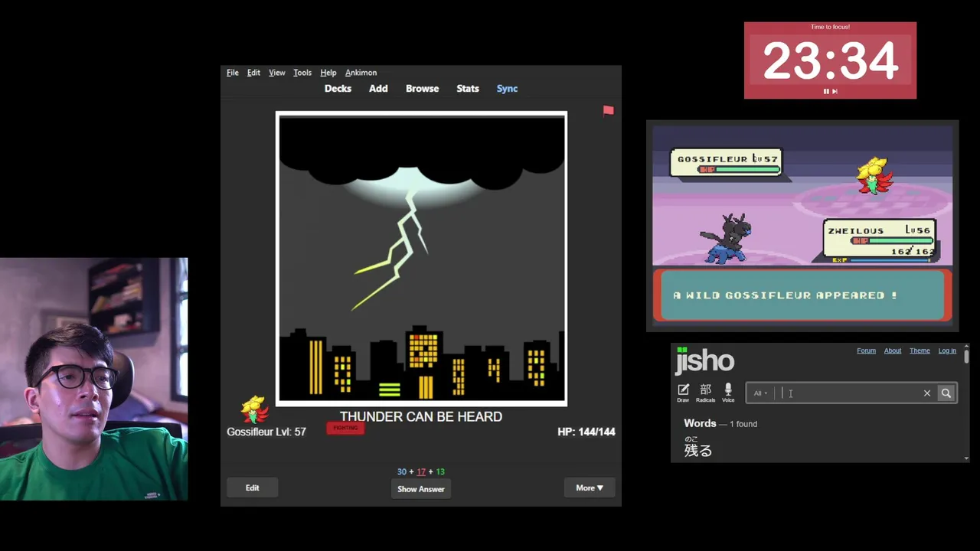This screenshot has height=551, width=980.
Task: Click the Zweilous HP bar in game
Action: click(x=891, y=240)
